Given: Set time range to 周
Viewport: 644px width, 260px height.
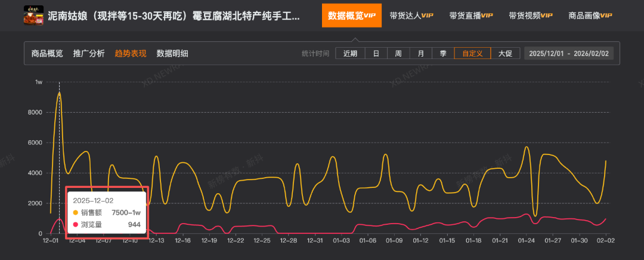Looking at the screenshot, I should click(398, 54).
